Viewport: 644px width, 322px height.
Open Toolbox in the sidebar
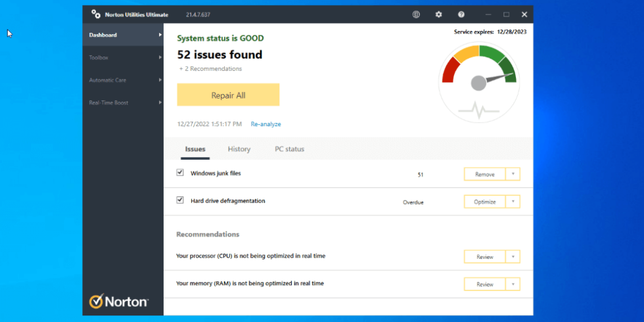[x=123, y=58]
